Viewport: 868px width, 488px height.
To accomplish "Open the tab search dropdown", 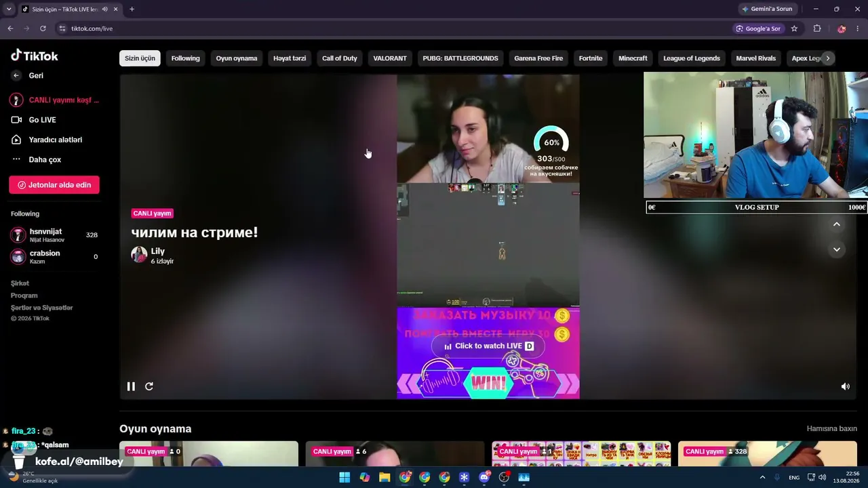I will [9, 9].
